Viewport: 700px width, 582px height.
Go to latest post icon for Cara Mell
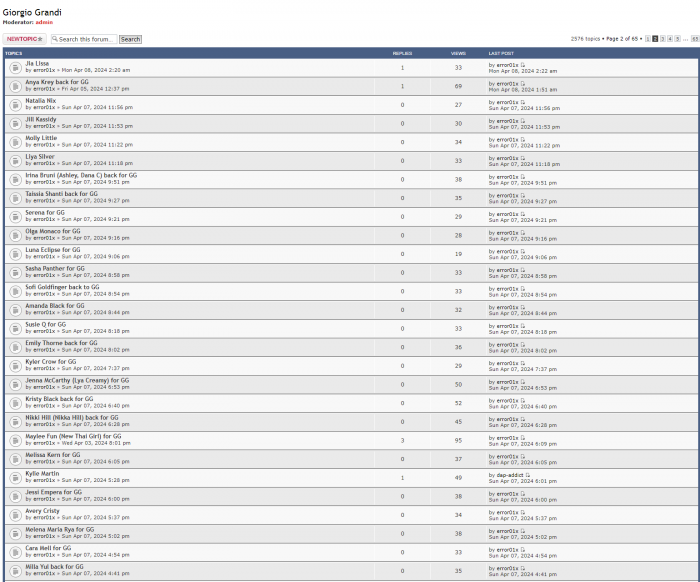(x=523, y=549)
